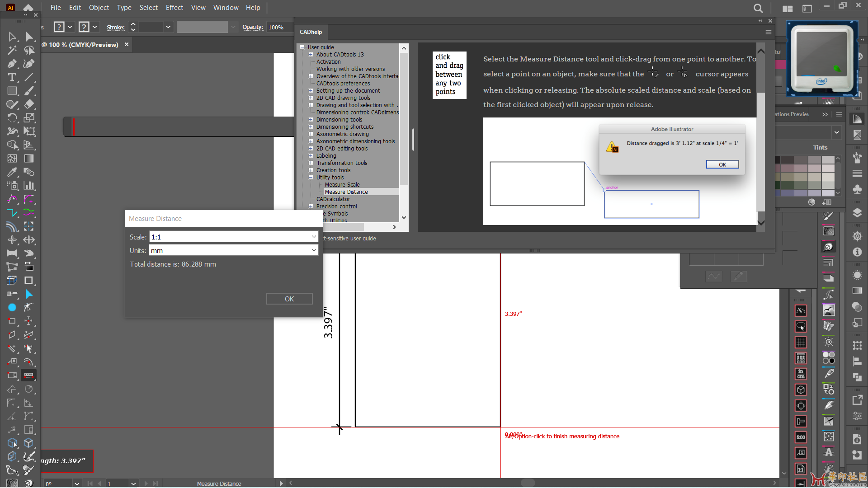Select the Blend tool
This screenshot has width=868, height=488.
(29, 172)
